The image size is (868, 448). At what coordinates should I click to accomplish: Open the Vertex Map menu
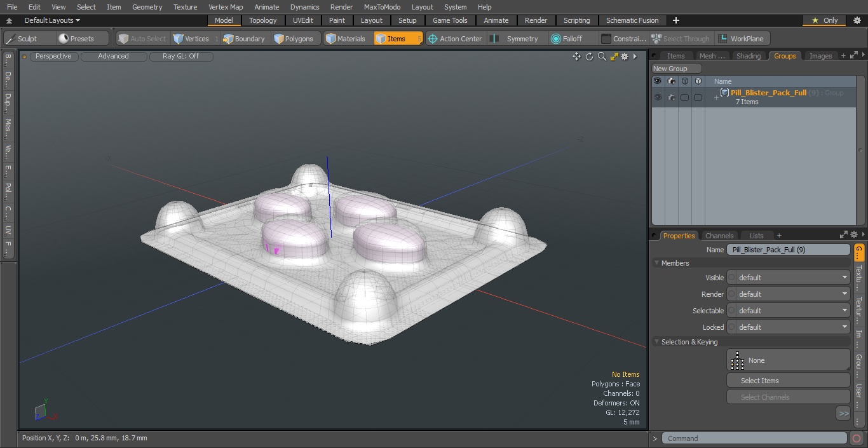[x=226, y=7]
